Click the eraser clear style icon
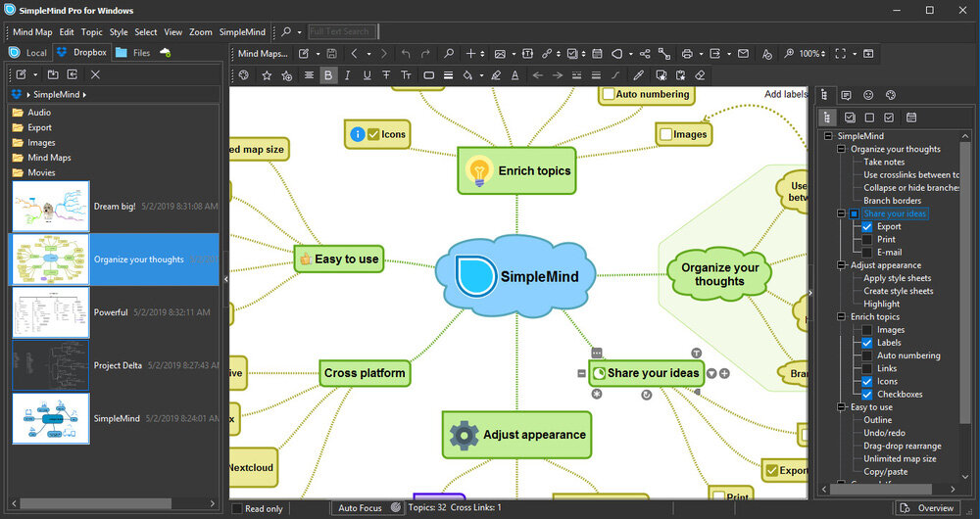The width and height of the screenshot is (980, 519). coord(700,75)
